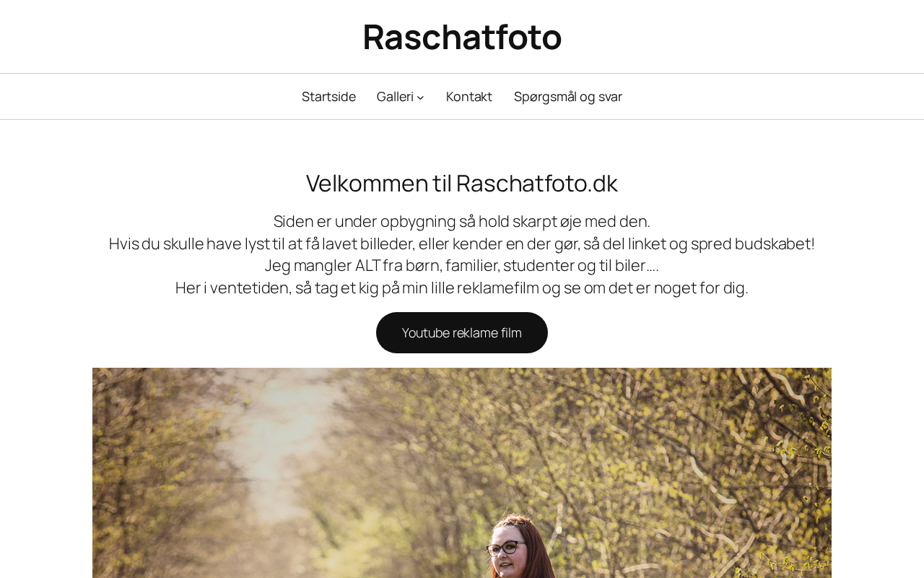
Task: Click the Velkommen til Raschatfoto.dk heading
Action: (462, 184)
